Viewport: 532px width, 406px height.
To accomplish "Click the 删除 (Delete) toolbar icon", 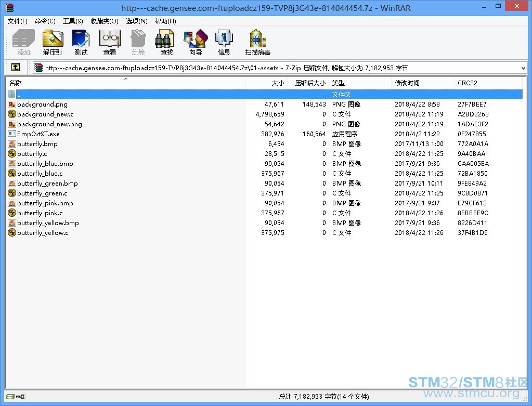I will pyautogui.click(x=138, y=43).
